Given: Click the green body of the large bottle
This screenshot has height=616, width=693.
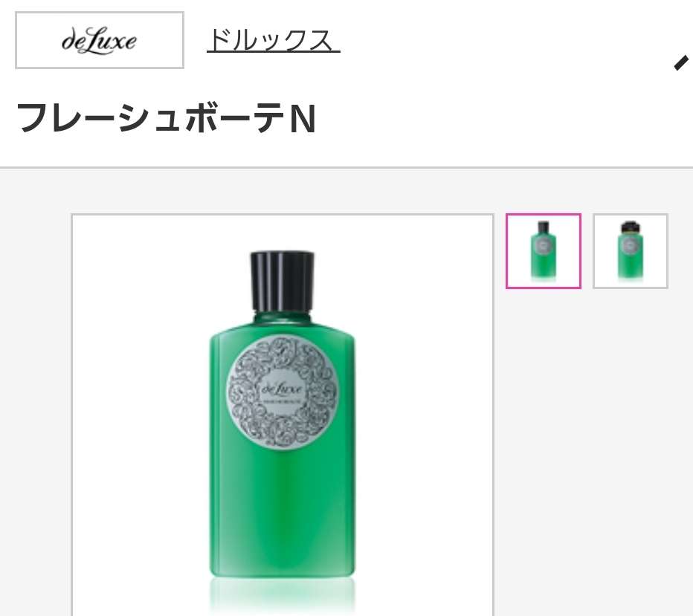Looking at the screenshot, I should tap(282, 508).
